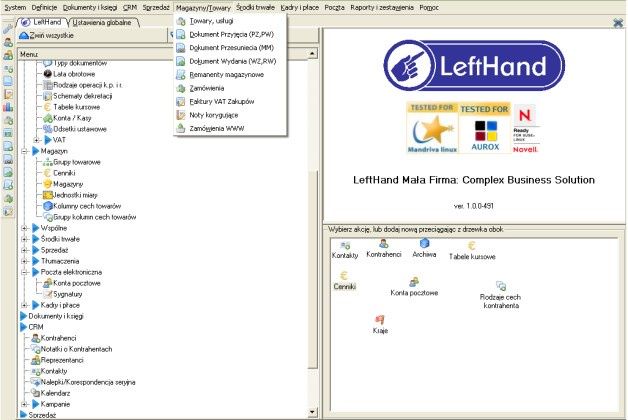Viewport: 628px width, 420px height.
Task: Open Towary, usługi from the menu
Action: (x=211, y=21)
